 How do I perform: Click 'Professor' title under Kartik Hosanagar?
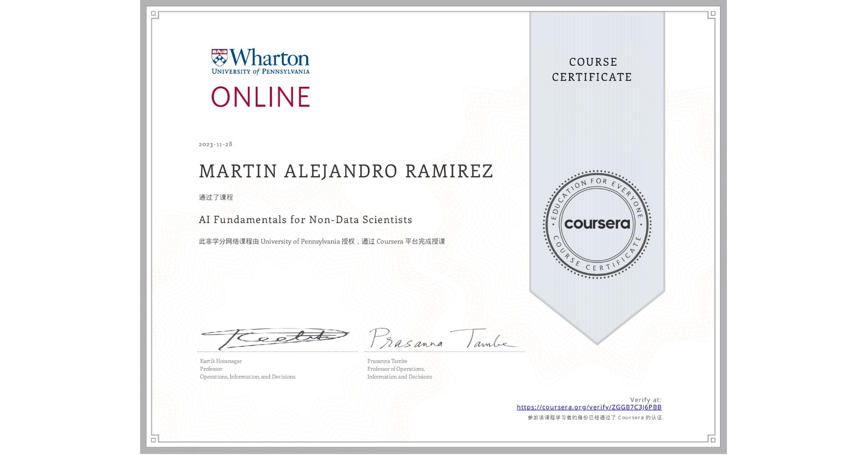coord(211,369)
